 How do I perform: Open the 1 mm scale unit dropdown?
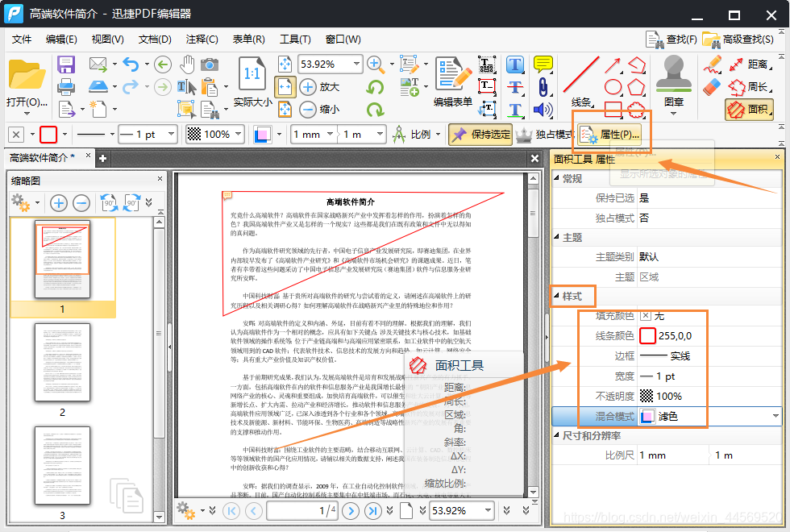pos(330,135)
